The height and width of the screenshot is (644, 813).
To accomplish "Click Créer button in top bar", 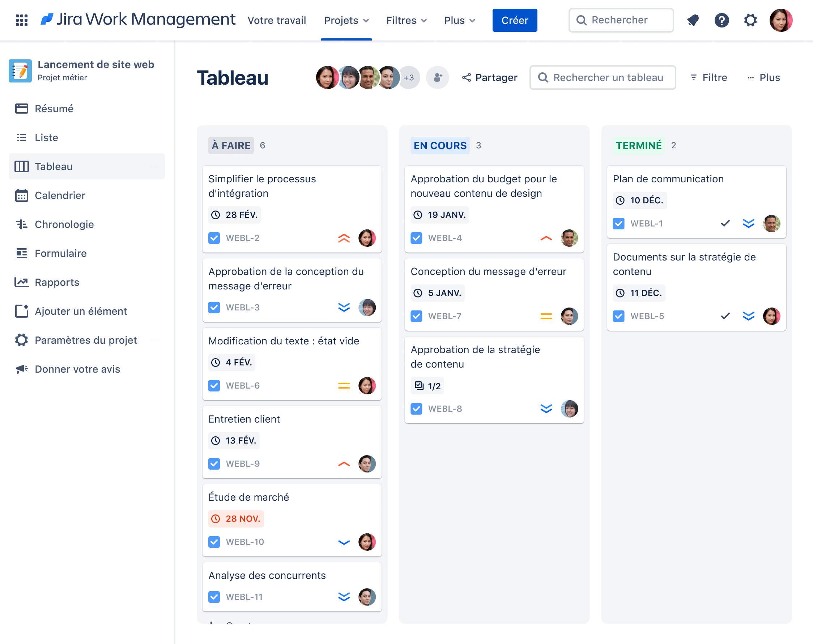I will pos(514,20).
